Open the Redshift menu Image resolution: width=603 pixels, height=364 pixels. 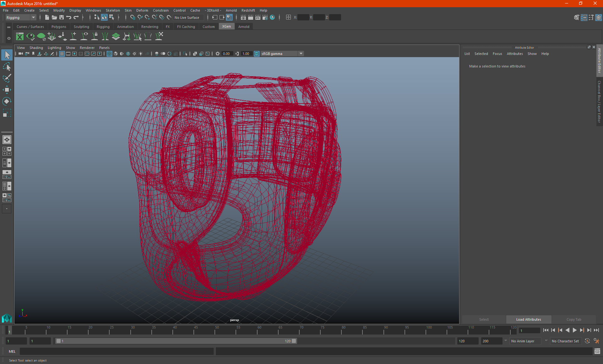(248, 10)
